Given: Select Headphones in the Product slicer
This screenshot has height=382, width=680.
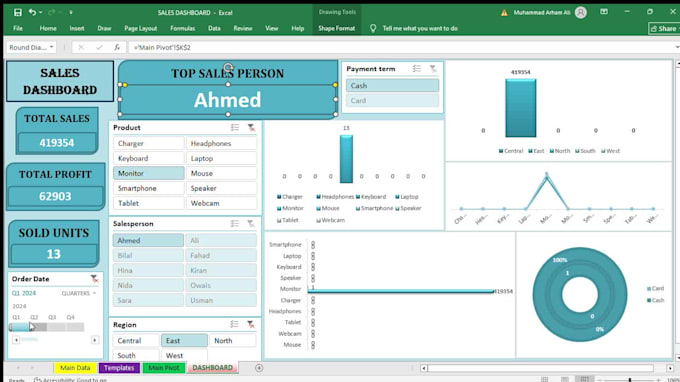Looking at the screenshot, I should coord(222,144).
